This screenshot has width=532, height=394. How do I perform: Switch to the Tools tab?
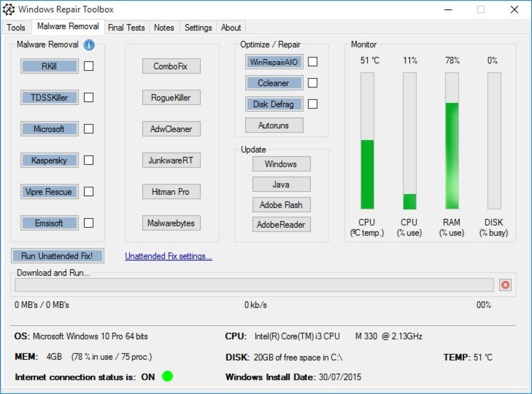[16, 27]
